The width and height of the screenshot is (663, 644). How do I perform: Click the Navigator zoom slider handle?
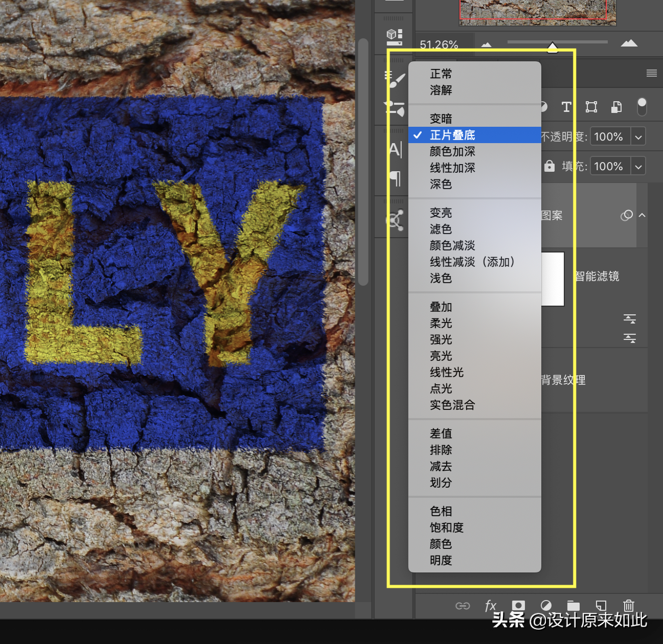553,48
